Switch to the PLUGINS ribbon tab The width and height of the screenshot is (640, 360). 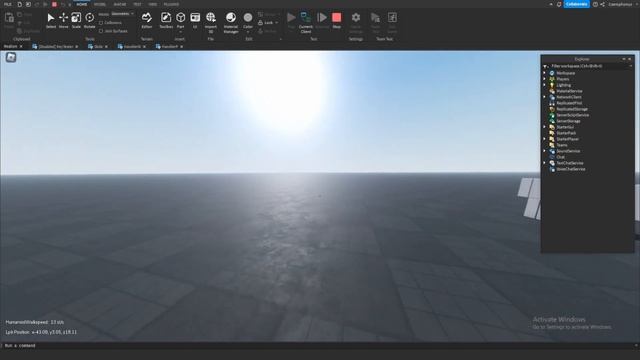tap(171, 4)
